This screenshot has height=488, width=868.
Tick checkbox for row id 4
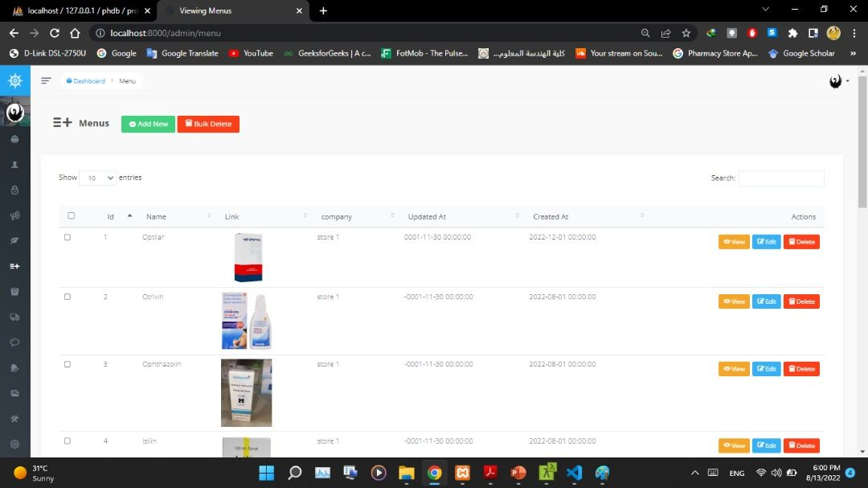tap(68, 441)
